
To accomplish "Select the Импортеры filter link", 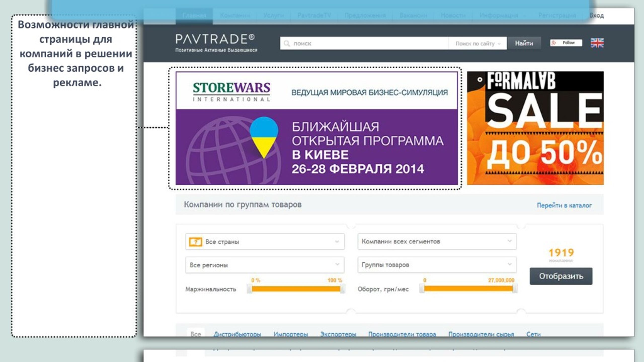I will pos(291,334).
